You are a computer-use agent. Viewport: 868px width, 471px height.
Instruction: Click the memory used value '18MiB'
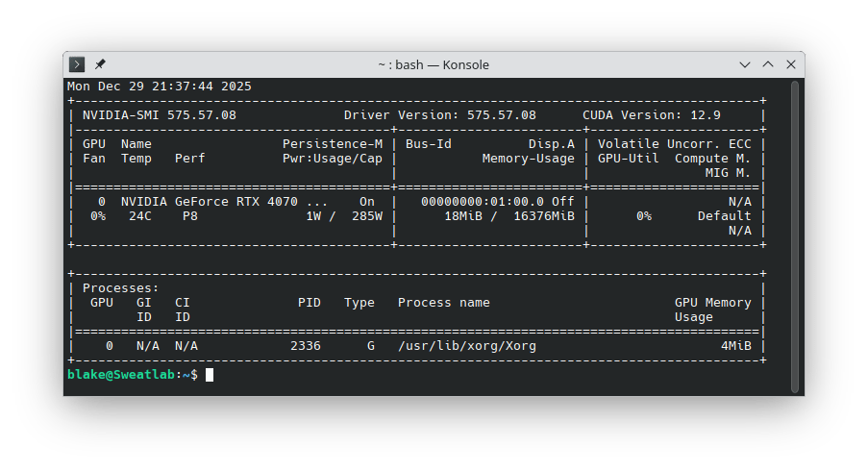pyautogui.click(x=462, y=216)
